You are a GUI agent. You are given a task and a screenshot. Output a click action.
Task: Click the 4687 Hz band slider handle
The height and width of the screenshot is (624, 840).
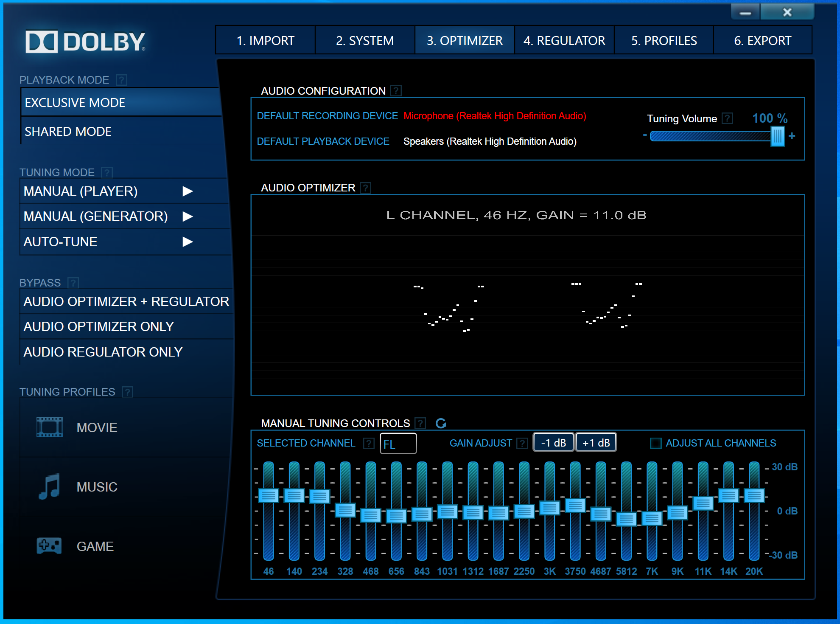[601, 514]
